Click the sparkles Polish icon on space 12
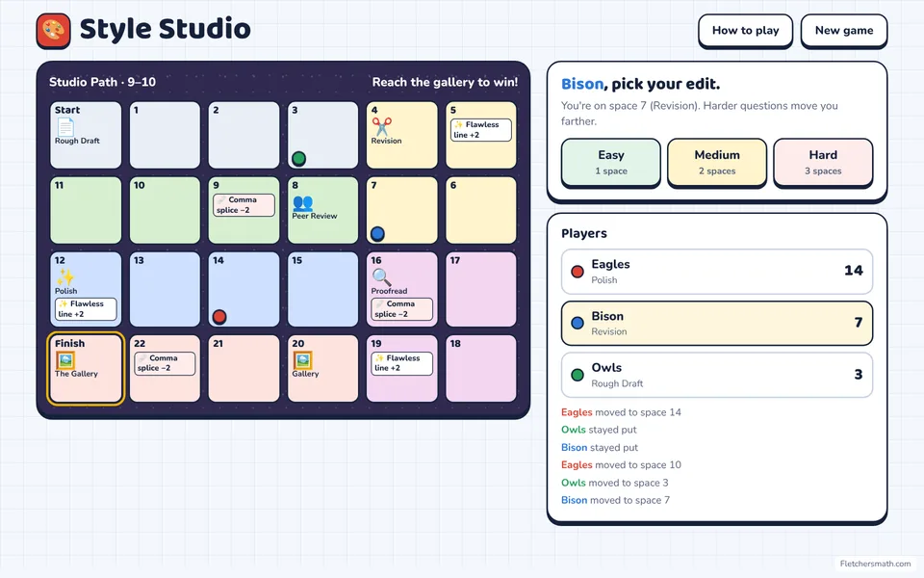The image size is (924, 578). point(64,277)
